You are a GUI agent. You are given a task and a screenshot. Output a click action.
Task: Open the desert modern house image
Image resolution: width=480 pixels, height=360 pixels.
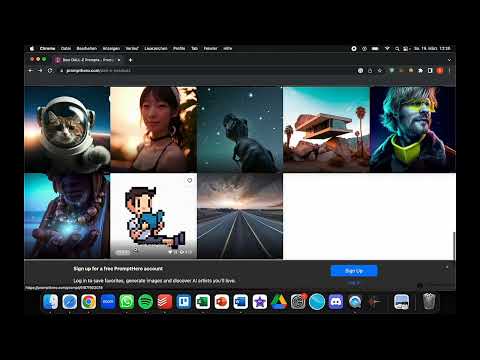pos(326,129)
